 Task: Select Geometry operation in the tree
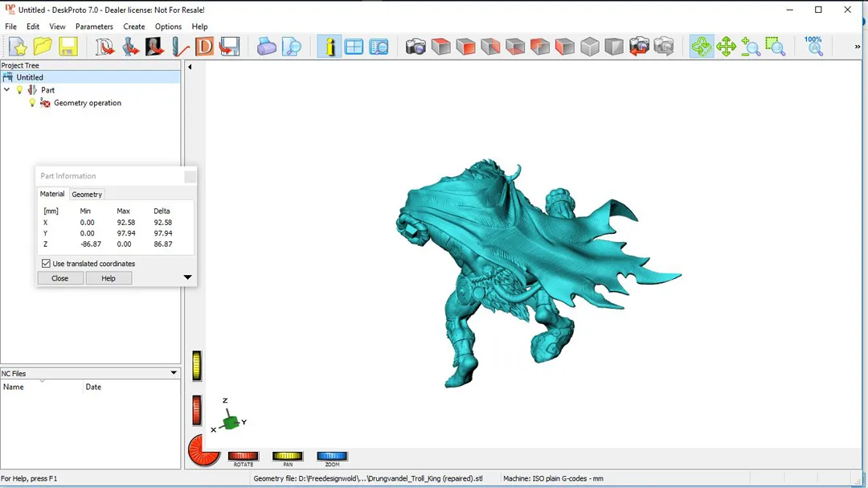point(88,102)
